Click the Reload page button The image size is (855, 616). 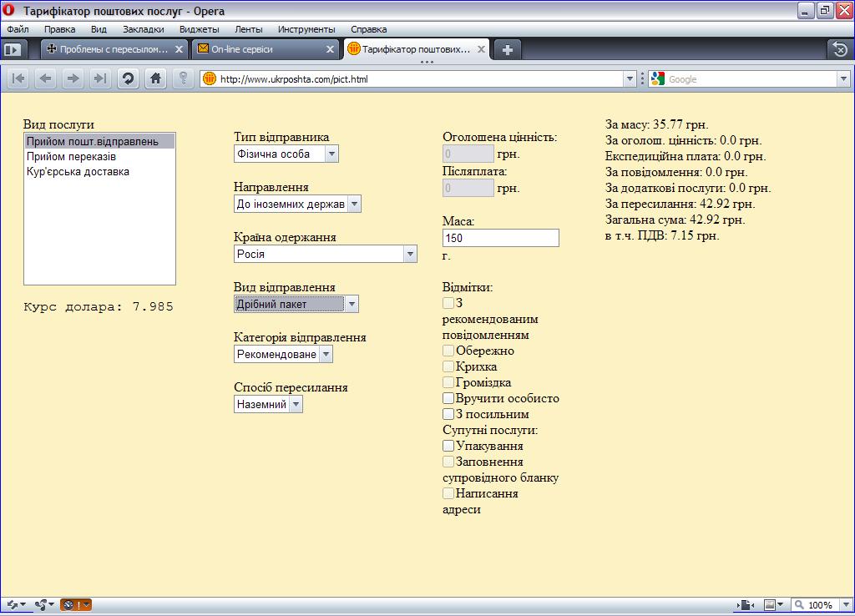click(x=128, y=79)
